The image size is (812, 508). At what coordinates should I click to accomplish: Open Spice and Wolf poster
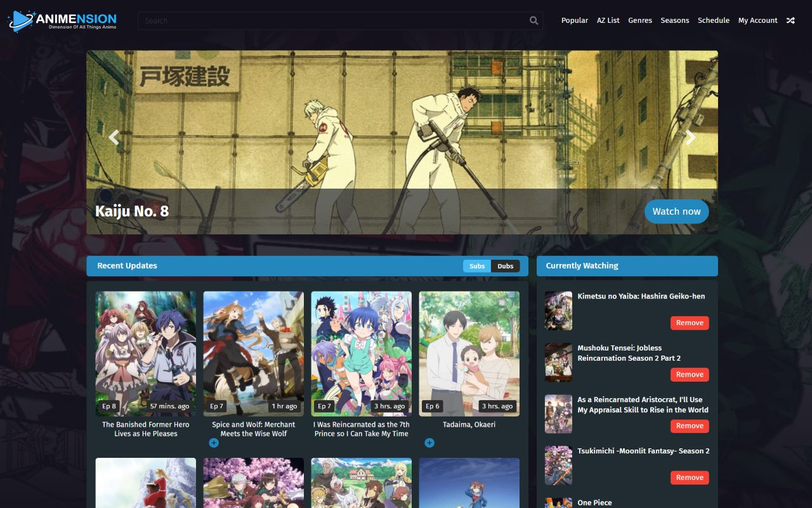point(254,354)
